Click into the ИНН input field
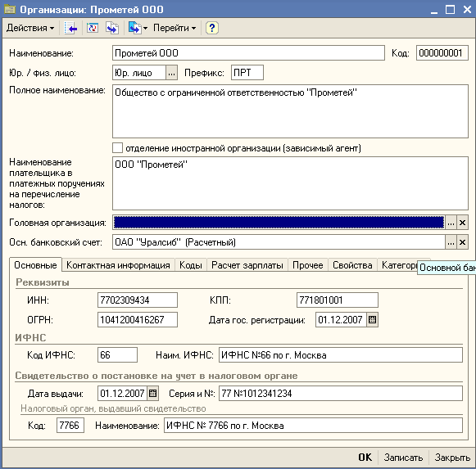Screen dimensions: 476x469 pyautogui.click(x=138, y=300)
